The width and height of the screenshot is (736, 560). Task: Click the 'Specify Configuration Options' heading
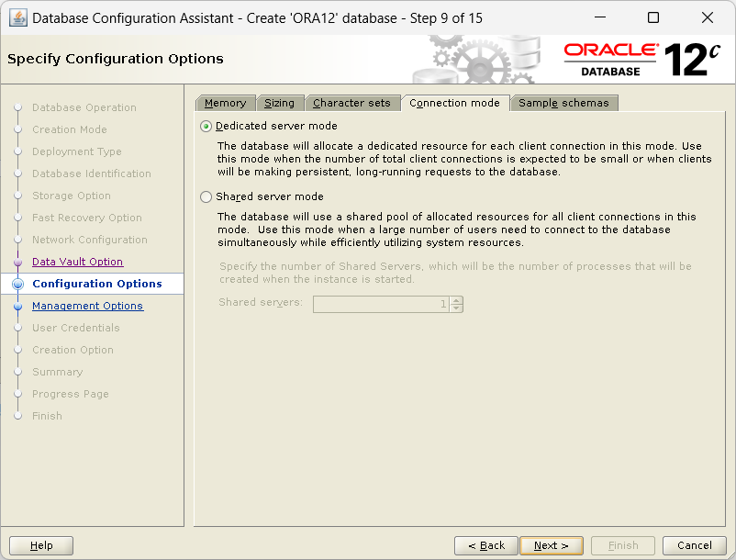coord(116,59)
